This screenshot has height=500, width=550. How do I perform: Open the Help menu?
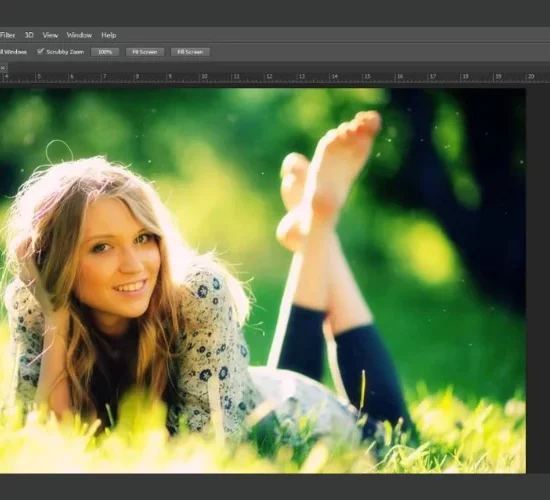[109, 35]
